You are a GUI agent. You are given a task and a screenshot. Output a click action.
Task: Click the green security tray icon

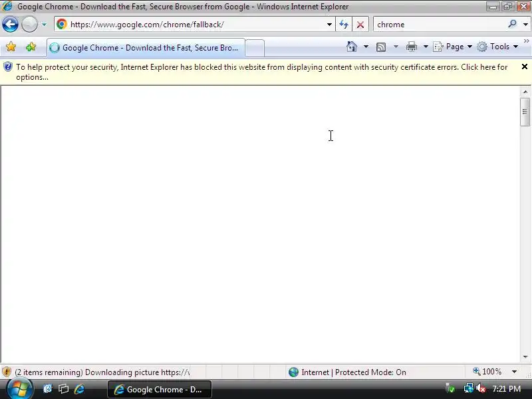pos(450,388)
